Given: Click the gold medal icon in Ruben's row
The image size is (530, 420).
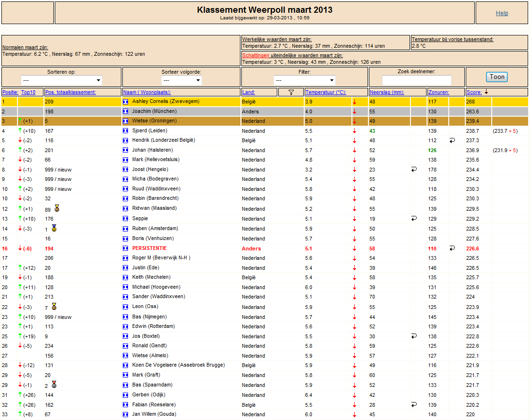Looking at the screenshot, I should pos(54,228).
